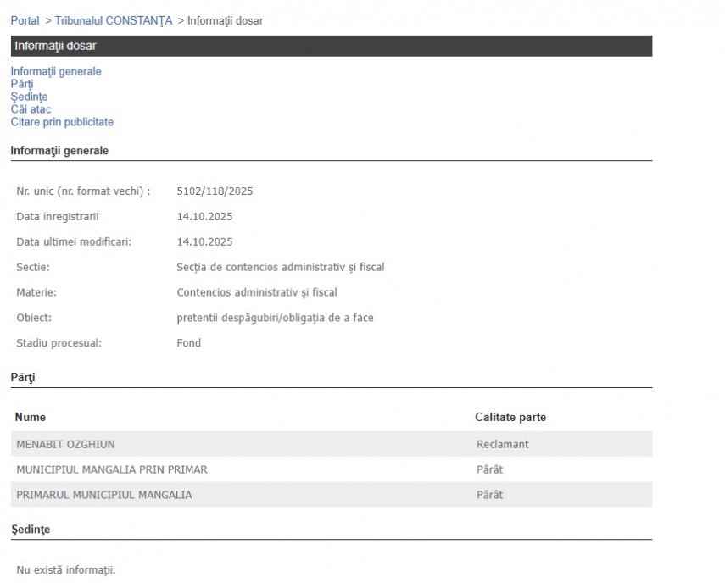Go to Ședințe using the navigation link
725x588 pixels.
tap(30, 97)
